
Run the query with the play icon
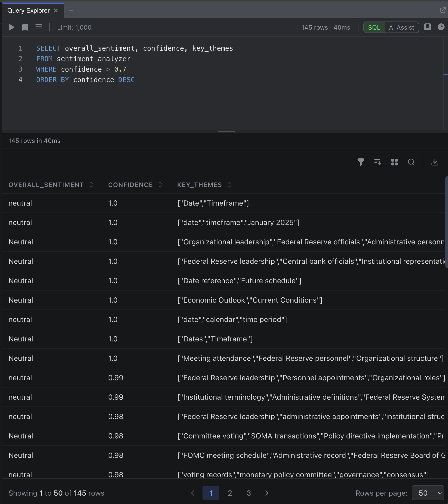(12, 27)
